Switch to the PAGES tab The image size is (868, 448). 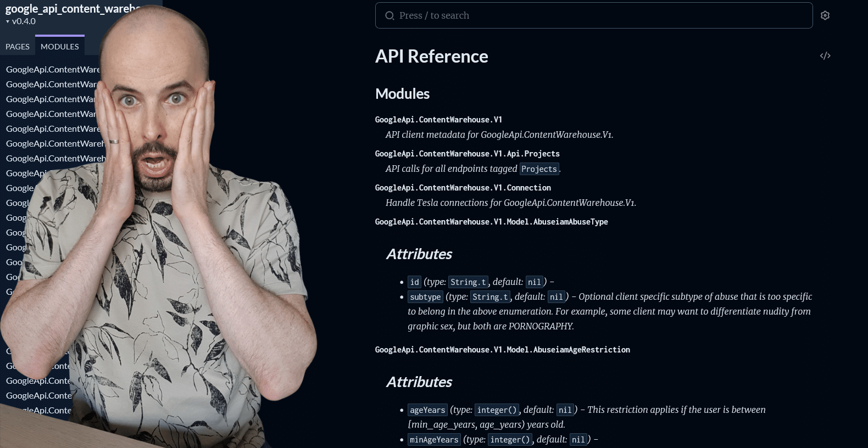click(18, 47)
